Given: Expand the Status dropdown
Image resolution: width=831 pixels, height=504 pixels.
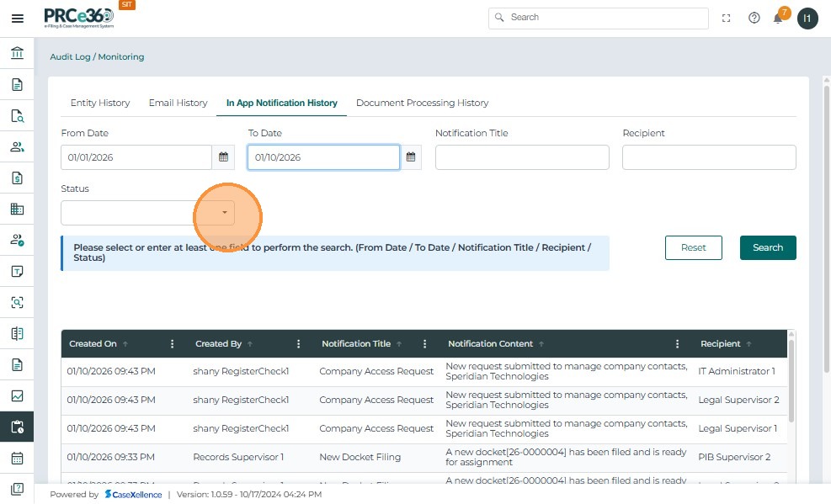Looking at the screenshot, I should tap(224, 213).
